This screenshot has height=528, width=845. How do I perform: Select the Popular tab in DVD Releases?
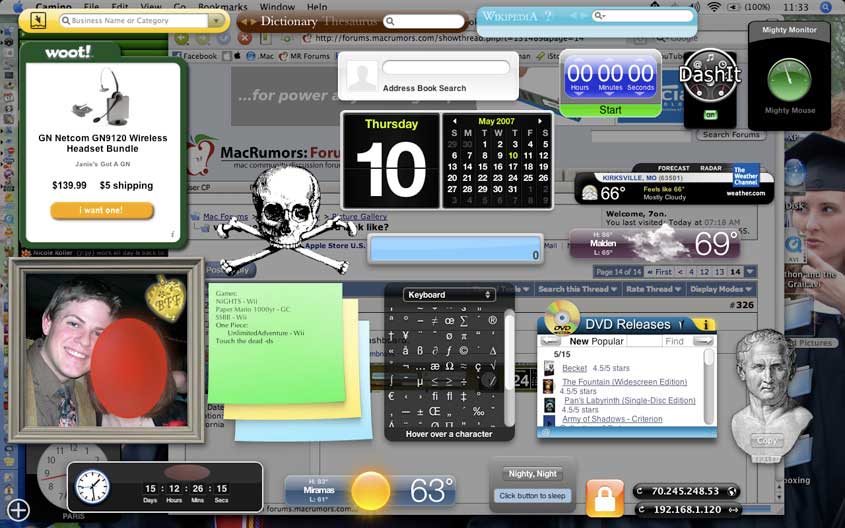(x=607, y=342)
